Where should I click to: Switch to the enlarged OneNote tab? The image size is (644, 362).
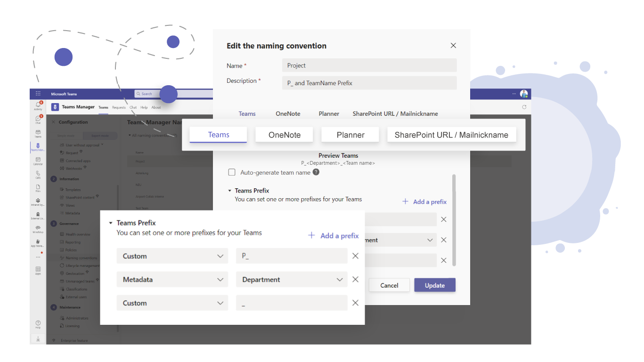(285, 135)
